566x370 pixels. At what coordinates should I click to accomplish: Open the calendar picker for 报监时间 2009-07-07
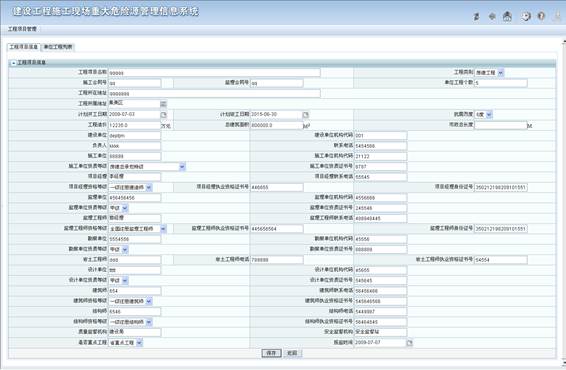click(409, 343)
